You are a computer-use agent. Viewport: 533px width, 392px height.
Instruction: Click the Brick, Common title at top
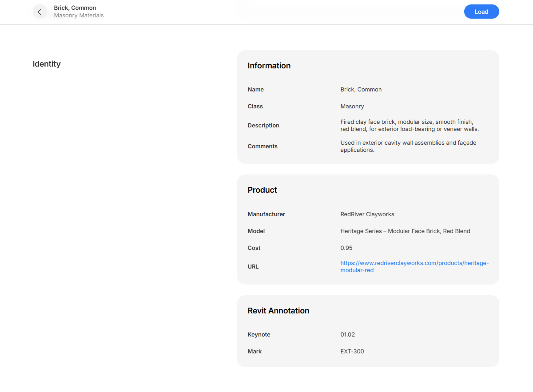pos(75,8)
